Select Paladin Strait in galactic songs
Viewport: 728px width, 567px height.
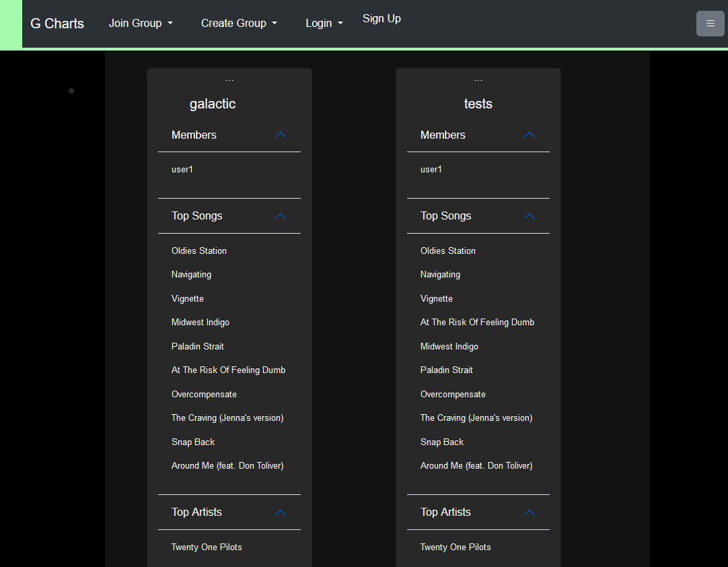coord(198,346)
